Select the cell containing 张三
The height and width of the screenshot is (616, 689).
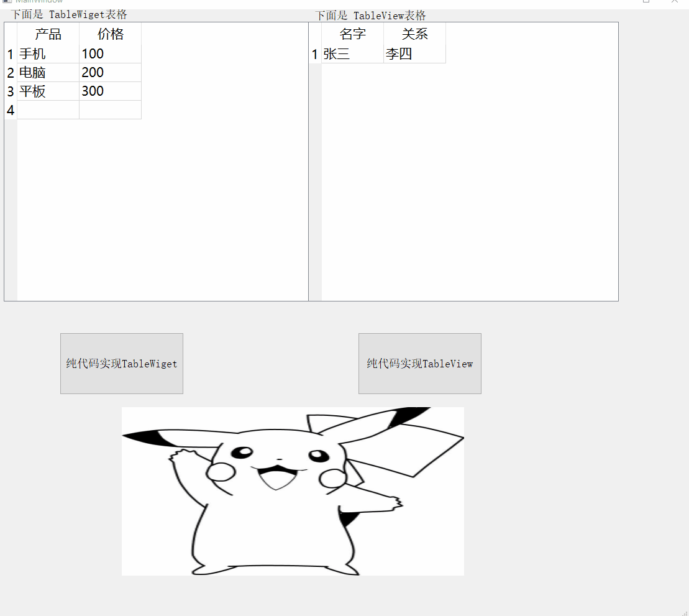(352, 54)
